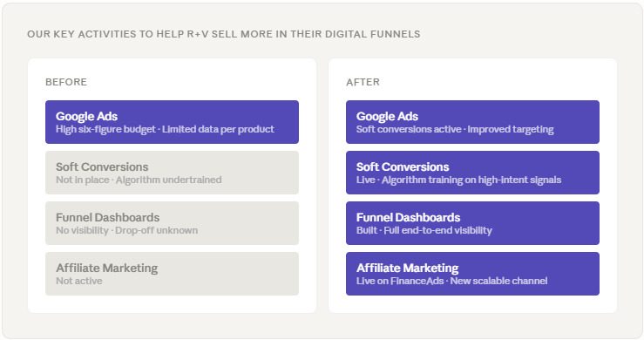Select the After Affiliate Marketing card

point(472,274)
